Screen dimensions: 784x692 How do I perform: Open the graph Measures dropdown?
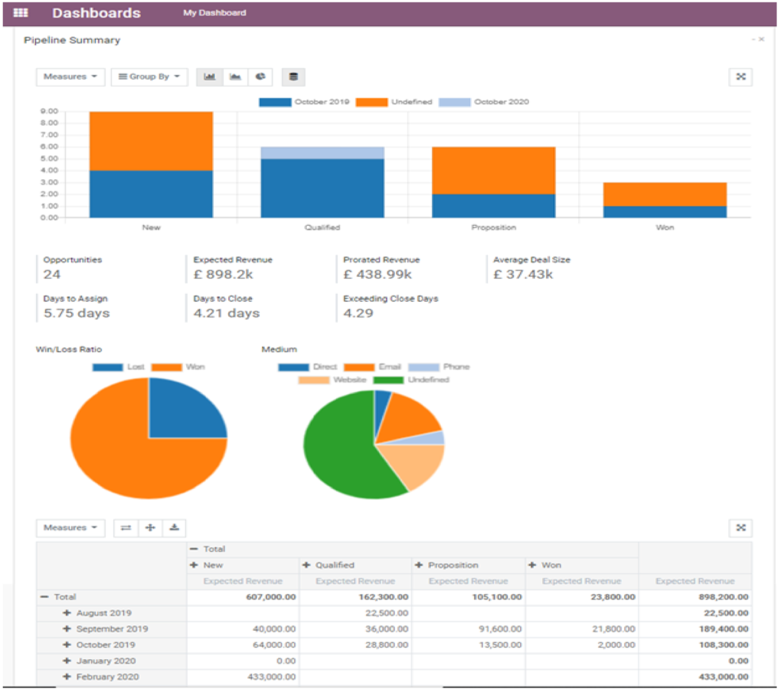click(x=70, y=77)
